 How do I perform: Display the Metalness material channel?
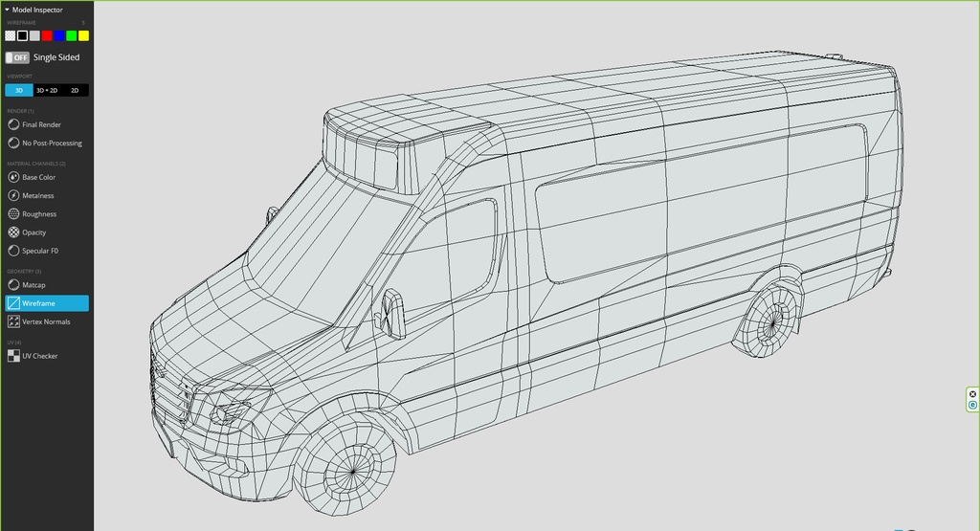37,195
